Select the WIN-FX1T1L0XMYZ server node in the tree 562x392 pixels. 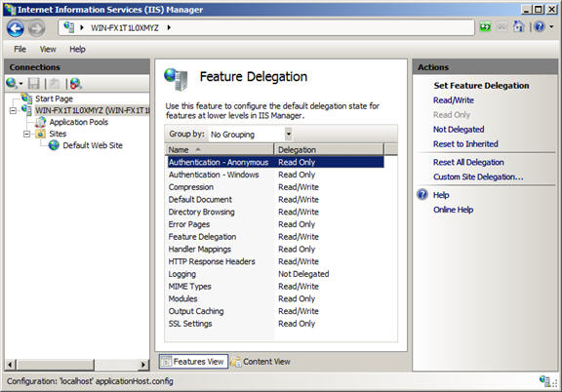tap(92, 110)
